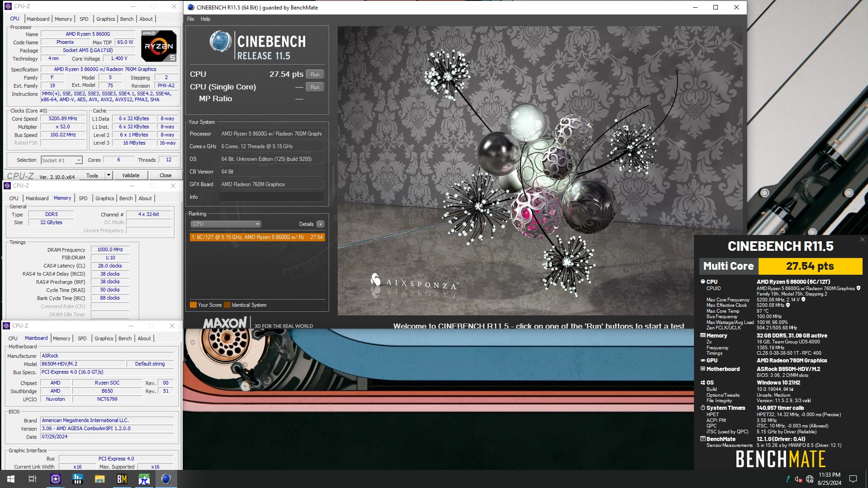
Task: Click the Close button in CPU-Z
Action: click(165, 175)
